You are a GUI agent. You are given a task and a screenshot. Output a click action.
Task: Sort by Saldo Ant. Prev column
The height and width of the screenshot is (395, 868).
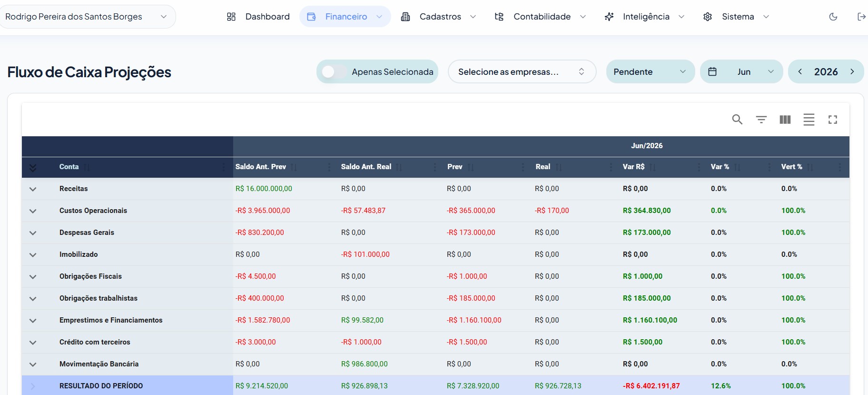[x=294, y=167]
